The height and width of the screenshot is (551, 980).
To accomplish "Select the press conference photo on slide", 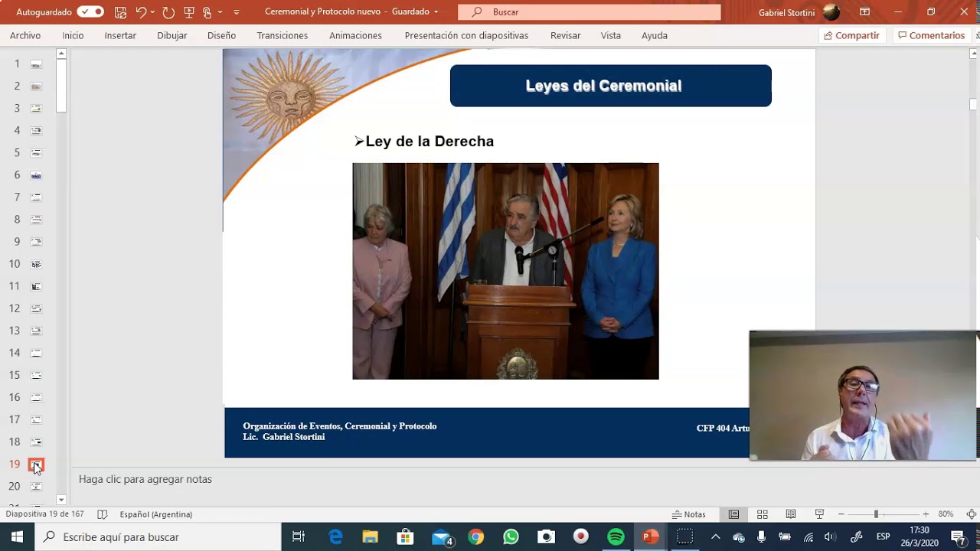I will click(505, 271).
